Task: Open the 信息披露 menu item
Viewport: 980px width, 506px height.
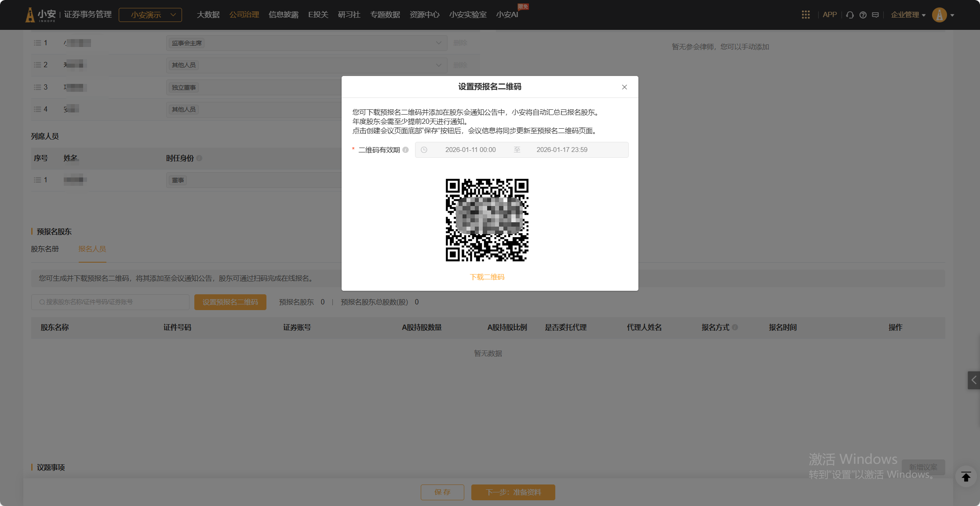Action: [x=283, y=15]
